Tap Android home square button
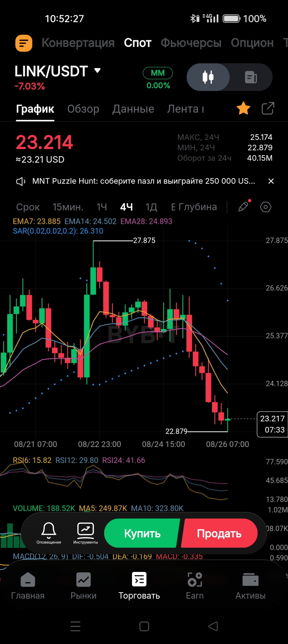 click(144, 626)
